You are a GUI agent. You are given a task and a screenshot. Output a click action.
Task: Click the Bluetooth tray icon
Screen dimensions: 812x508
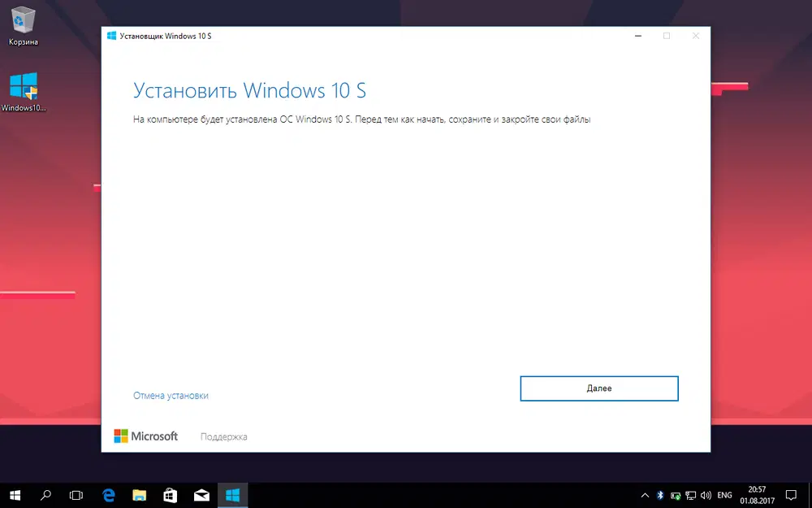click(x=659, y=496)
